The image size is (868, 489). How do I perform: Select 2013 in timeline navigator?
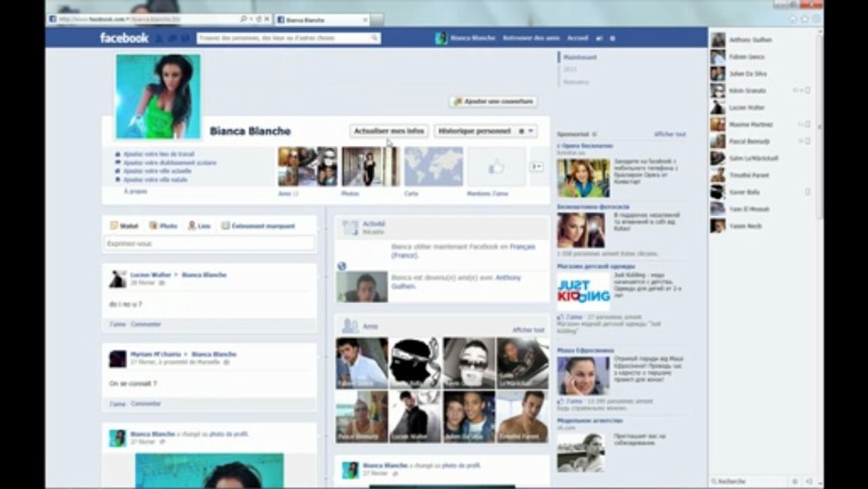[x=569, y=69]
